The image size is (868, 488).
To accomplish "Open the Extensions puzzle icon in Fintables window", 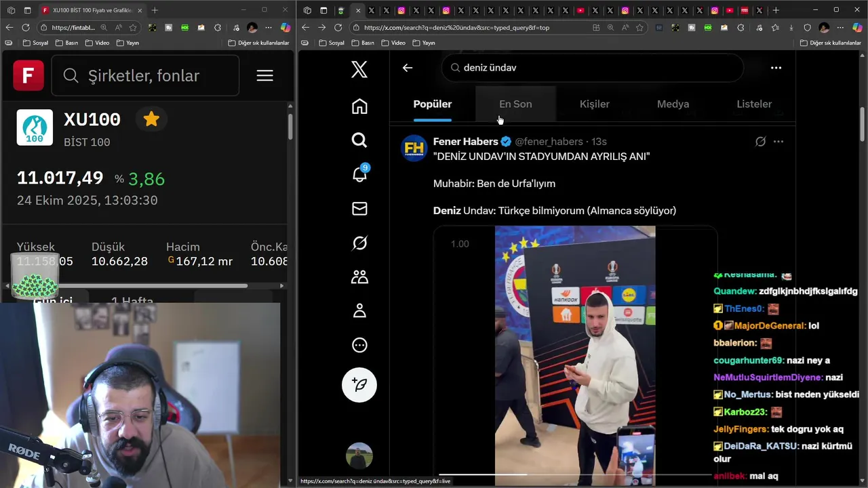I will point(218,28).
